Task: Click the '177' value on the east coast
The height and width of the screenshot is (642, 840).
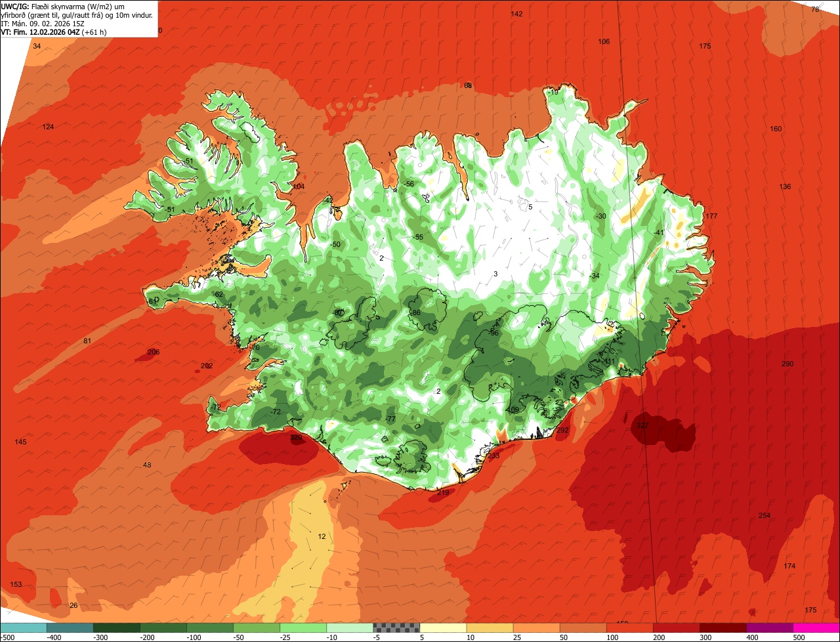Action: [711, 216]
